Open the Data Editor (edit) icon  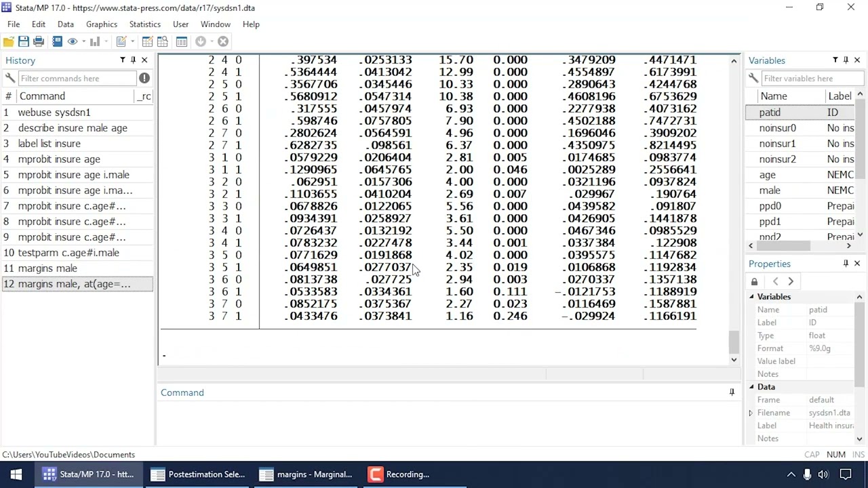pyautogui.click(x=147, y=41)
